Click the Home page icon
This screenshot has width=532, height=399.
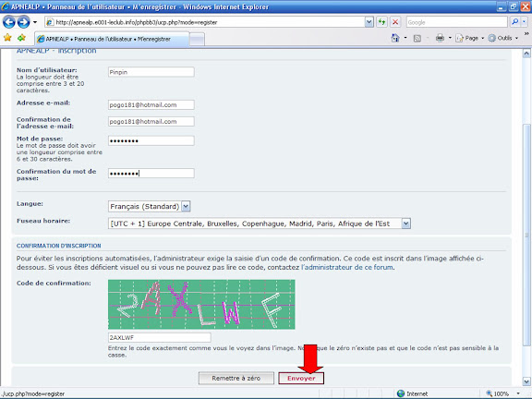(395, 38)
